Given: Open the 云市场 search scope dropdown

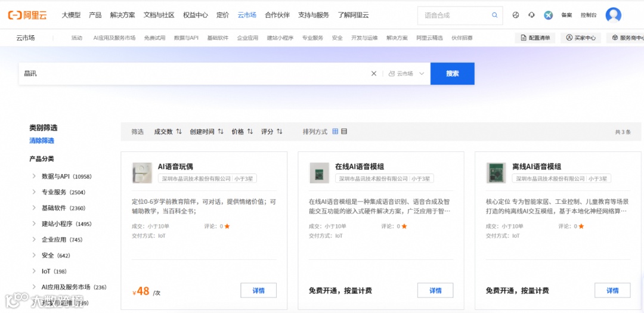Looking at the screenshot, I should pyautogui.click(x=406, y=73).
